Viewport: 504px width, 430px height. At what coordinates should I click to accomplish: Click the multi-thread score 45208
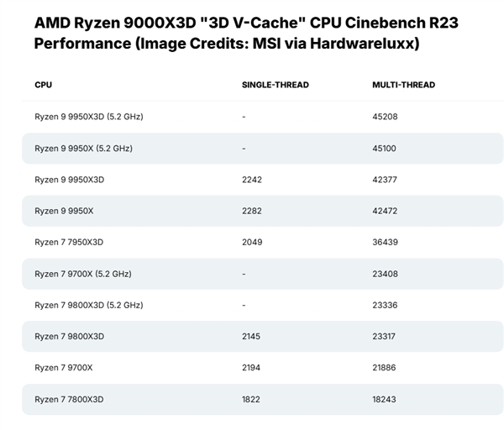pyautogui.click(x=385, y=117)
